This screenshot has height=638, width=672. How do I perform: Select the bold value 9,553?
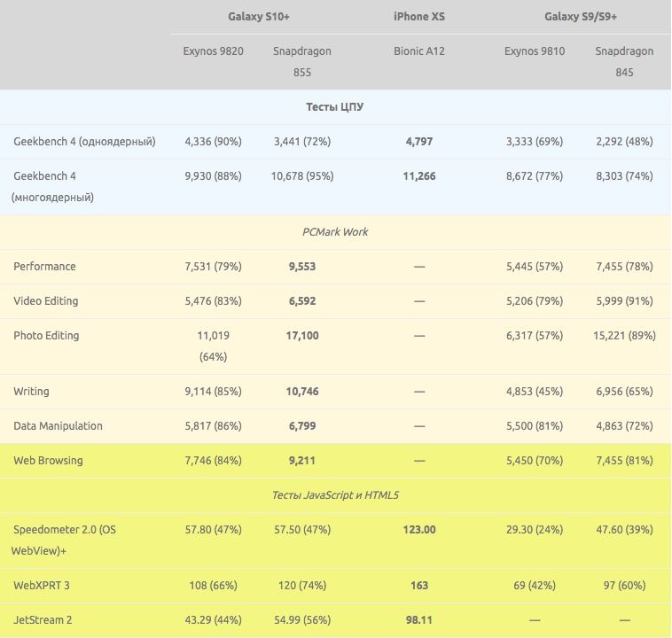tap(302, 267)
